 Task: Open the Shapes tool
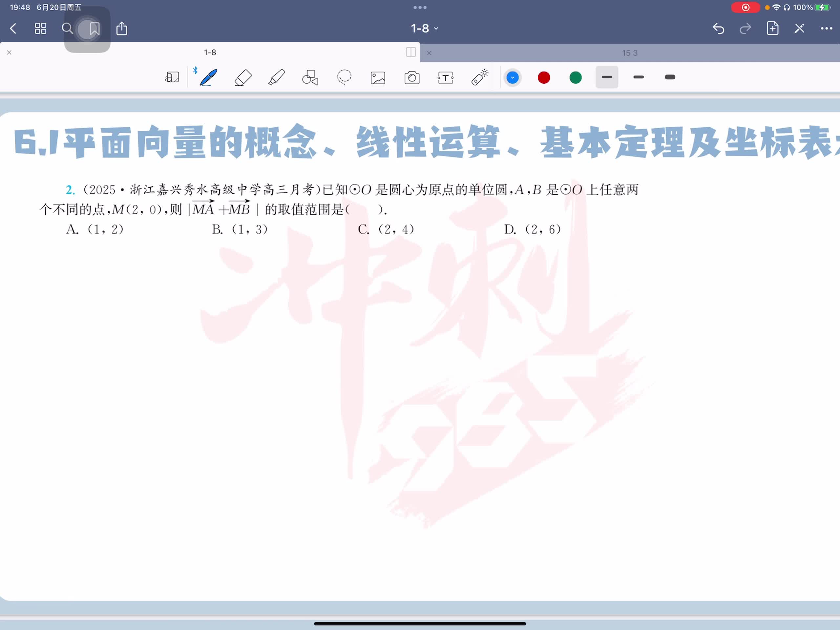310,77
